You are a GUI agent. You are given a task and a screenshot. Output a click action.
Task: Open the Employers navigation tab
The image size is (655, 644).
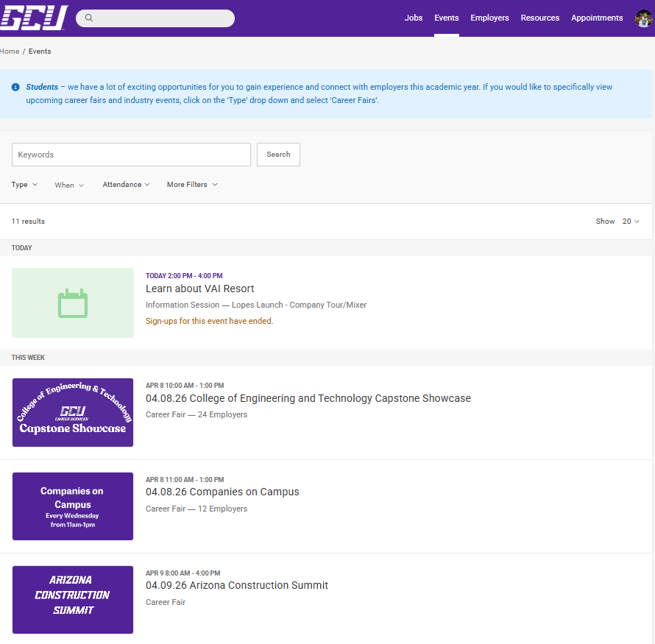[x=489, y=18]
